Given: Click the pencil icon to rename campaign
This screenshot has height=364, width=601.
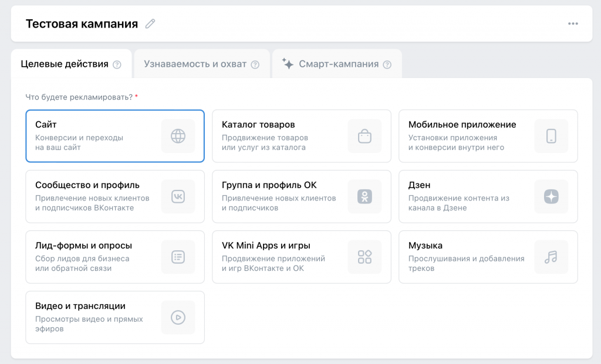Looking at the screenshot, I should pos(150,23).
